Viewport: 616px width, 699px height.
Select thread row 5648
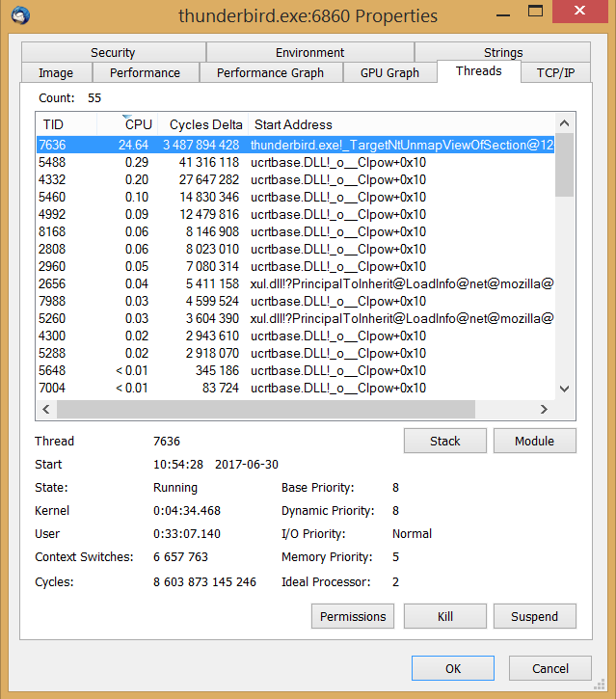pyautogui.click(x=295, y=371)
